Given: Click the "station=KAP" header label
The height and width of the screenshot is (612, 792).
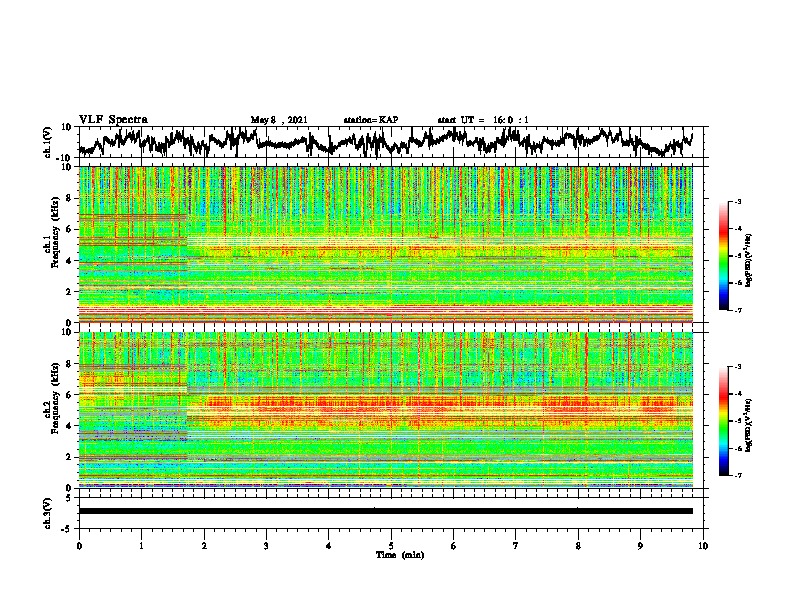Looking at the screenshot, I should [x=371, y=120].
